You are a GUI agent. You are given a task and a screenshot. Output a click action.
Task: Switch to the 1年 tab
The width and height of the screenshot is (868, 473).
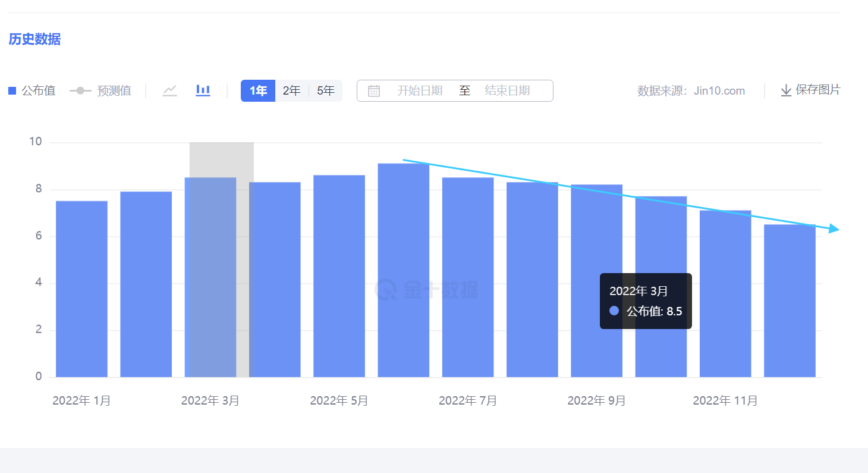258,90
